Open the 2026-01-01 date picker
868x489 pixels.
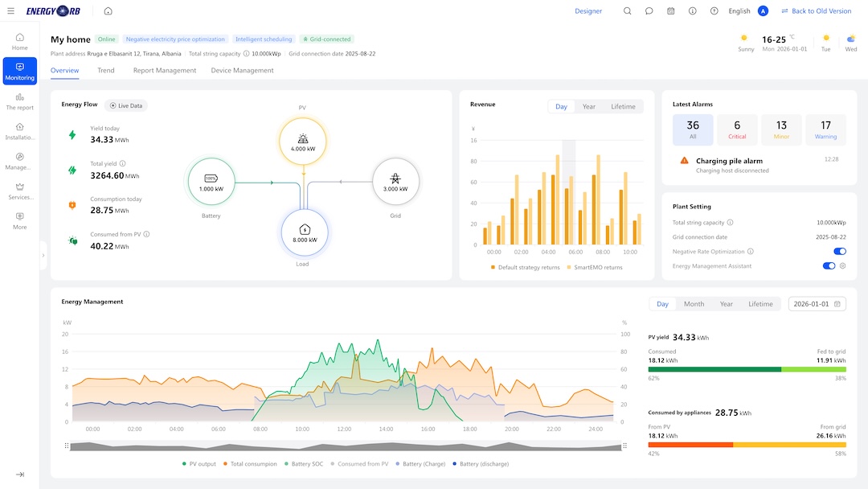[817, 304]
